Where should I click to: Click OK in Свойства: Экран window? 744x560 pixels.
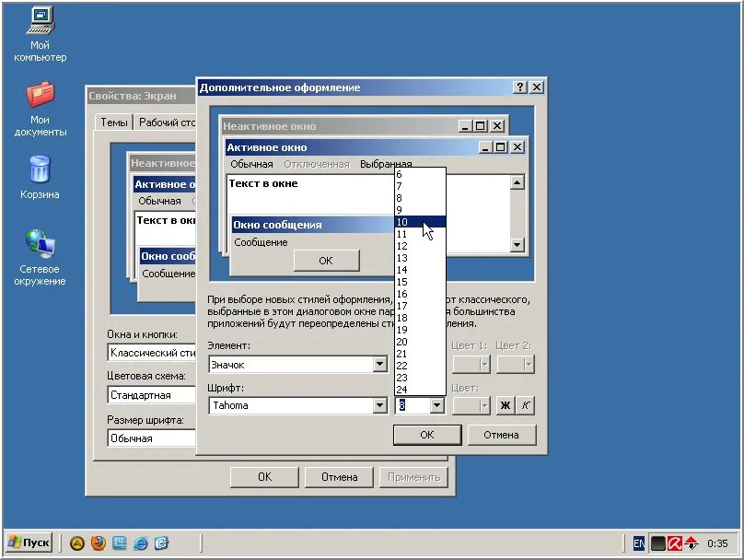pos(264,477)
